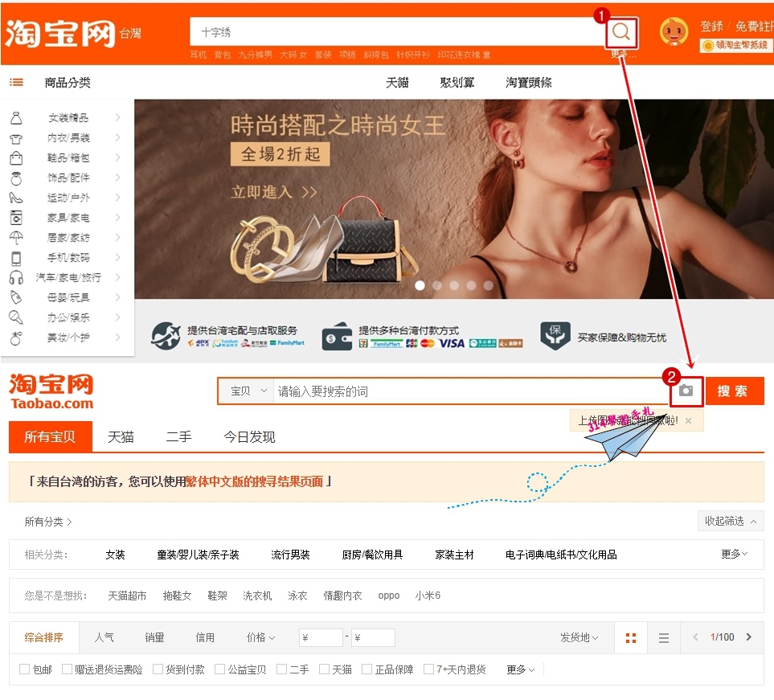
Task: Click the orange 搜索 button
Action: point(735,391)
